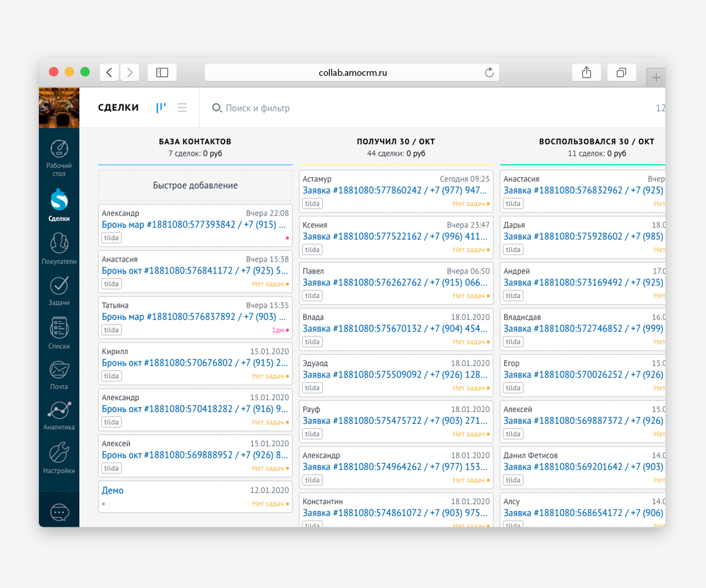This screenshot has width=706, height=588.
Task: Open the Сделки section in sidebar
Action: pos(59,205)
